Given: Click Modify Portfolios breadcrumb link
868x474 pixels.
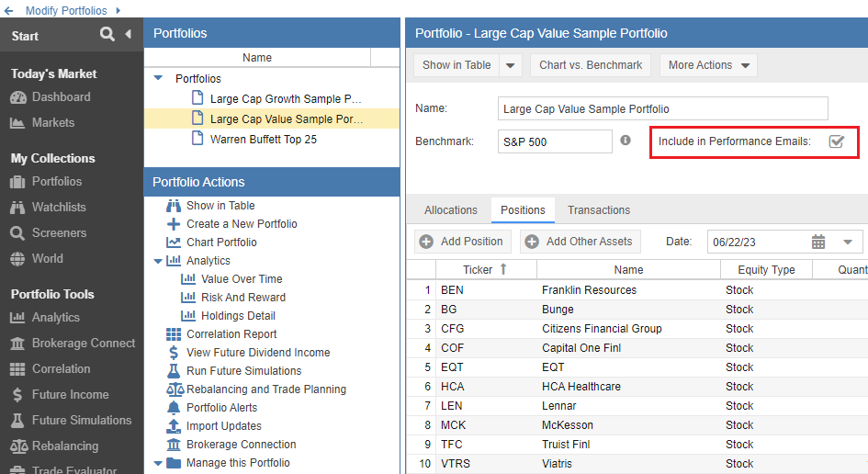Looking at the screenshot, I should pos(66,10).
